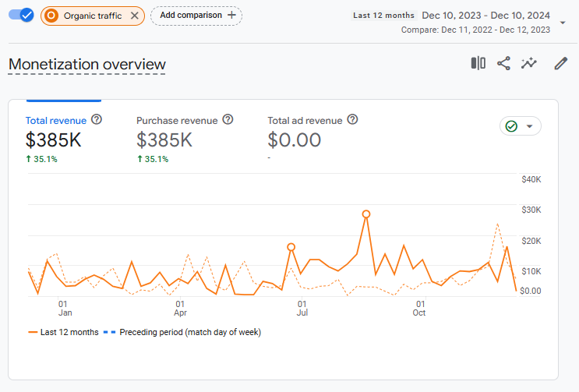Click the Add comparison button

coord(196,16)
